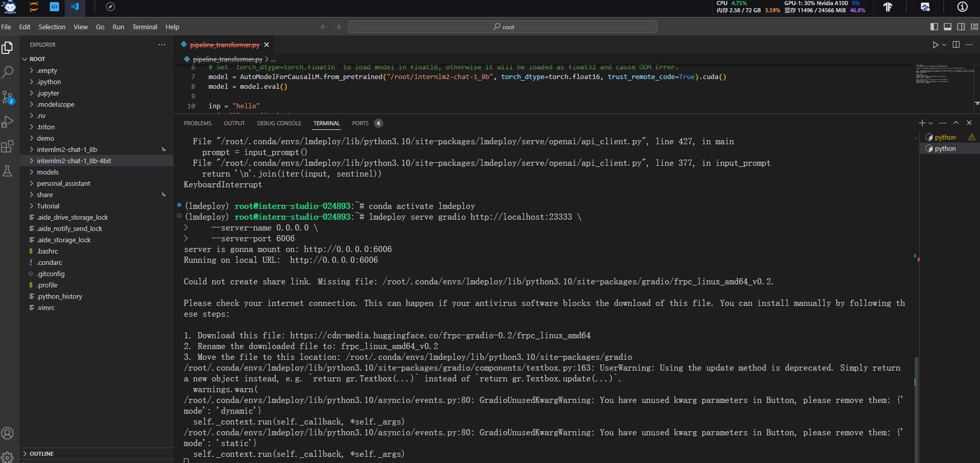This screenshot has height=463, width=980.
Task: Open the Search view in the activity bar
Action: pos(8,72)
